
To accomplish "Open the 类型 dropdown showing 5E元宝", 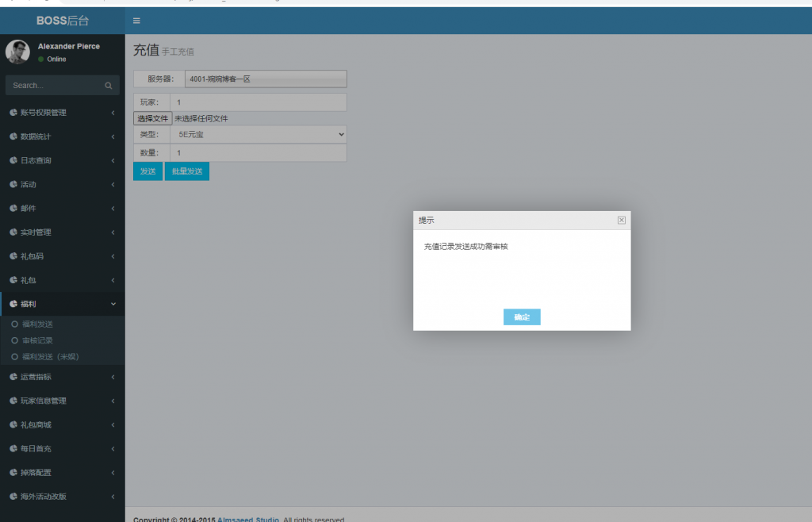I will point(259,135).
